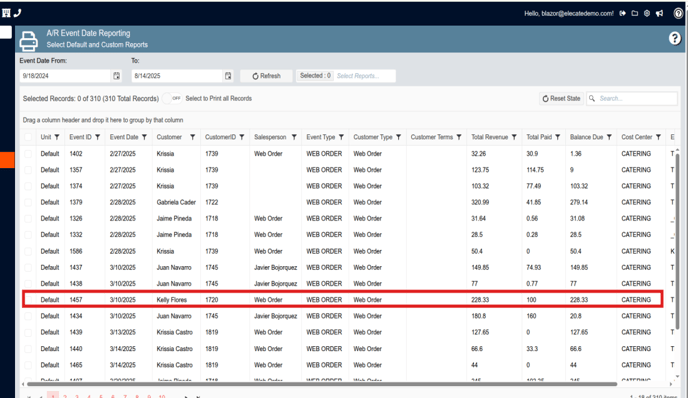This screenshot has width=688, height=398.
Task: Check the row checkbox for Event ID 1326
Action: (28, 219)
